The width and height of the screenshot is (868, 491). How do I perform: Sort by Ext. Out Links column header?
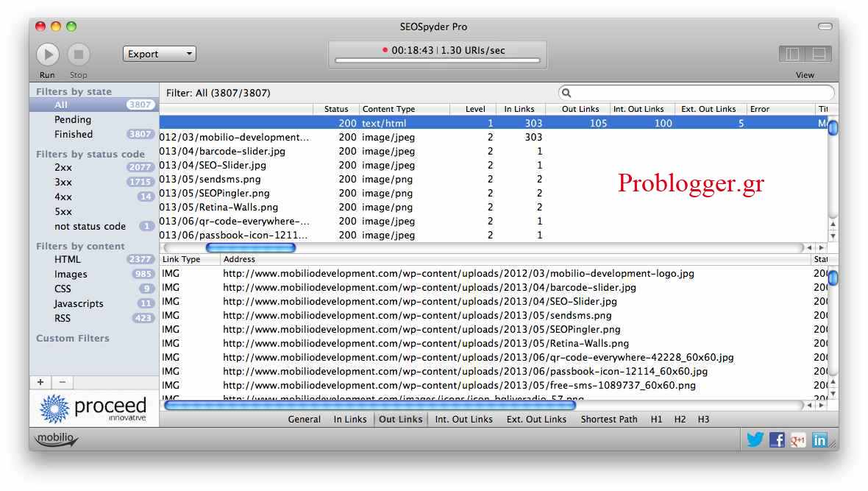click(711, 109)
